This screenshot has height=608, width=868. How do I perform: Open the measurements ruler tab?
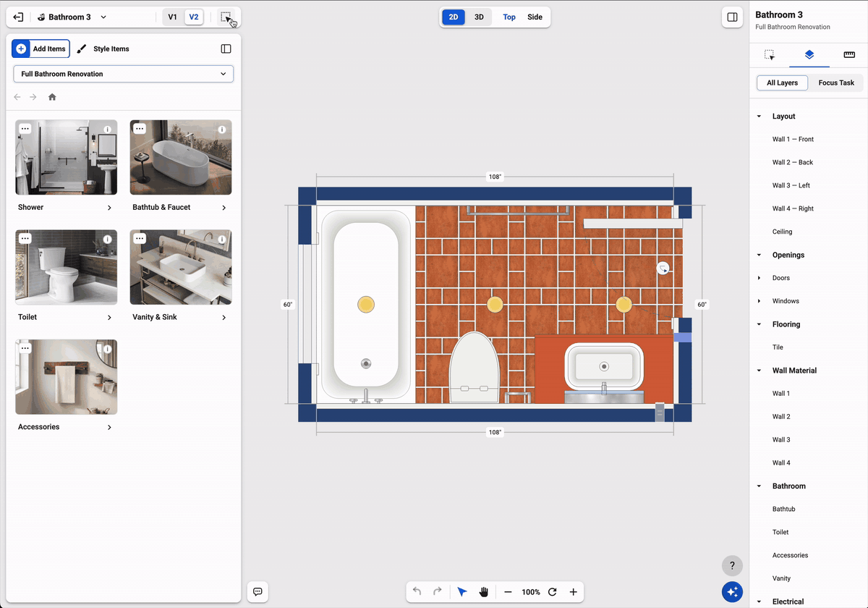tap(849, 55)
